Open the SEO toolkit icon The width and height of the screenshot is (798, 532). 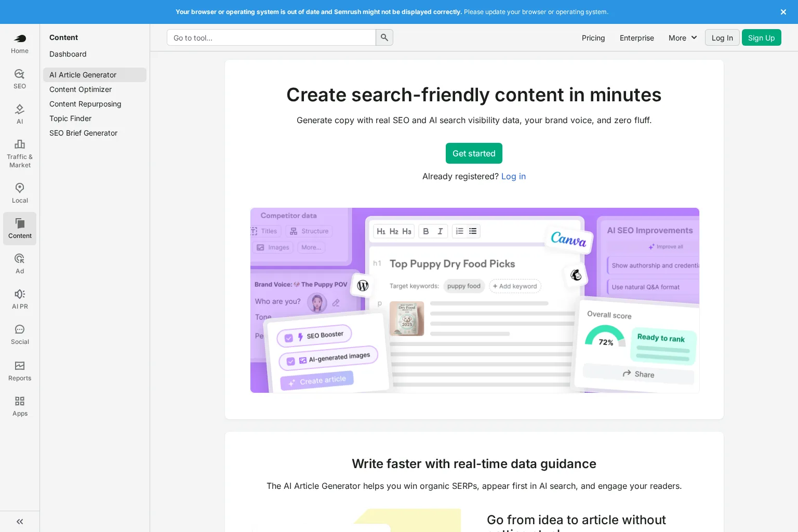tap(20, 79)
